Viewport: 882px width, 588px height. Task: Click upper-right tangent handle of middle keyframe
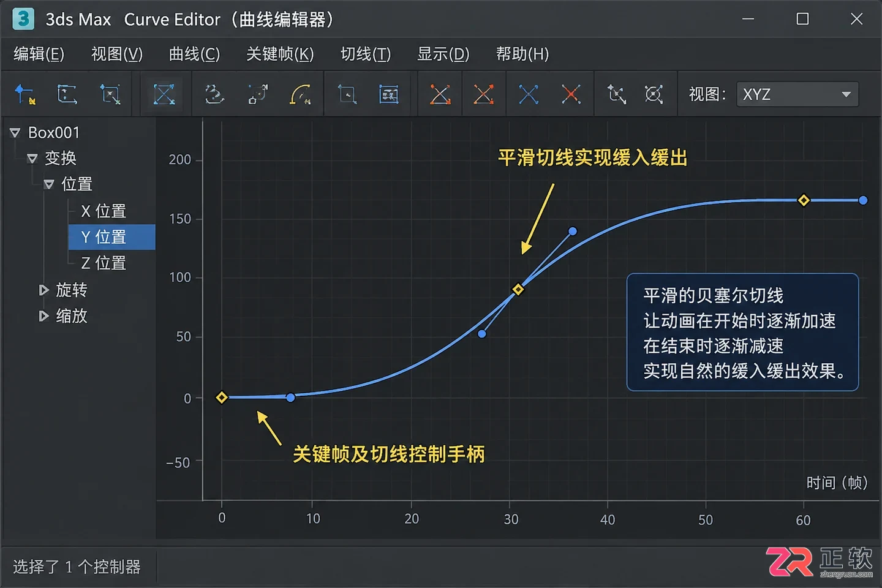(573, 232)
